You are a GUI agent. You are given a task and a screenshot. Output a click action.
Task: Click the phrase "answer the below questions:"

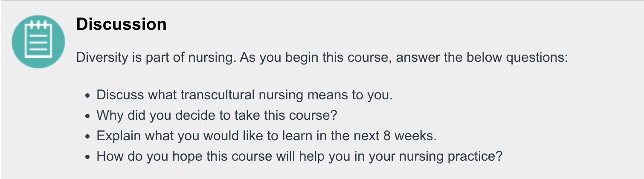click(482, 57)
